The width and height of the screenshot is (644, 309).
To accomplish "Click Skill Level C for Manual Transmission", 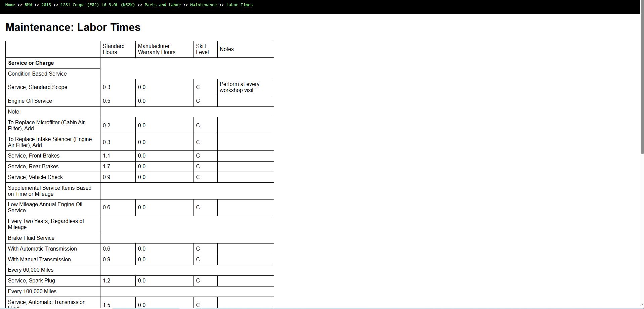I will click(x=206, y=260).
